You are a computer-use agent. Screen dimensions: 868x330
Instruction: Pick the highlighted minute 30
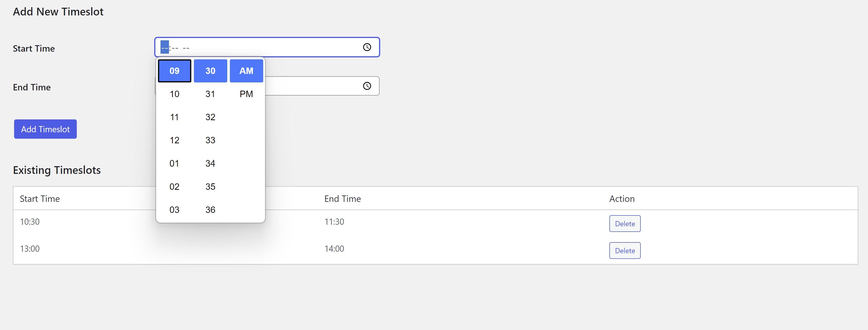point(210,71)
